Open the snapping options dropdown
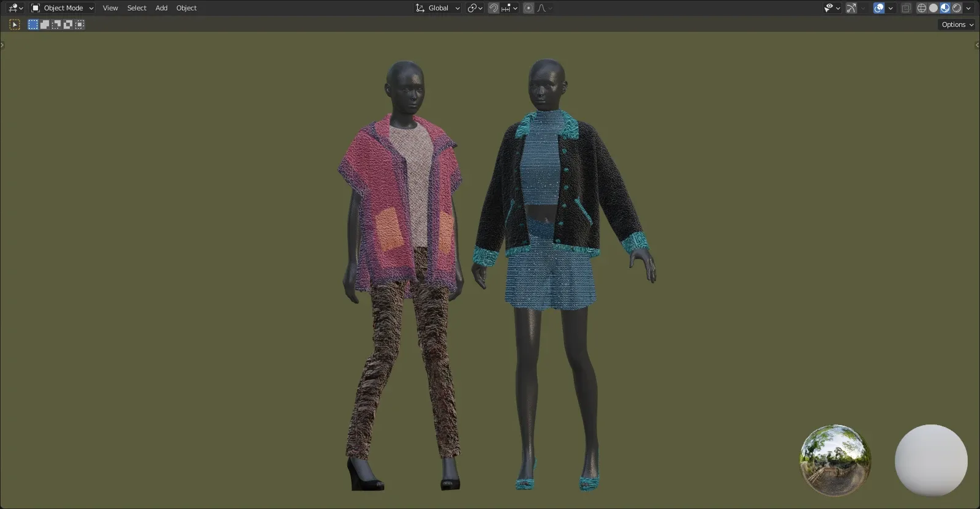980x509 pixels. click(x=510, y=8)
